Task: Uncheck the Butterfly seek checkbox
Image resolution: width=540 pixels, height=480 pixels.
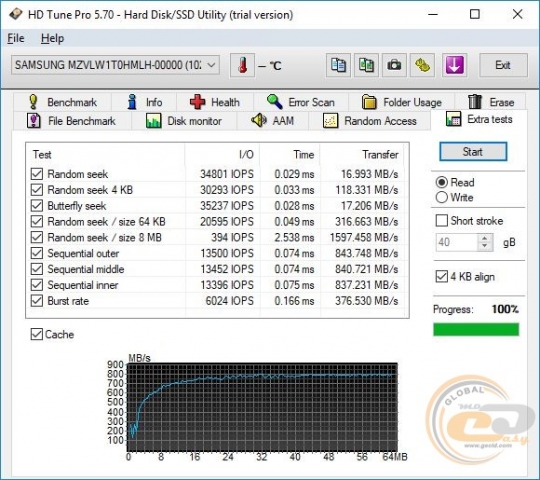Action: [37, 206]
